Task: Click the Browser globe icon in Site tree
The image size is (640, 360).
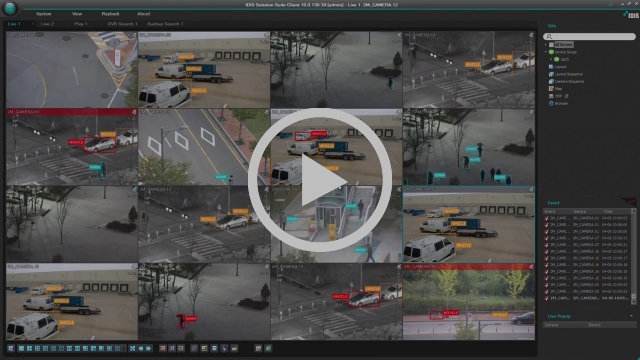Action: [551, 103]
